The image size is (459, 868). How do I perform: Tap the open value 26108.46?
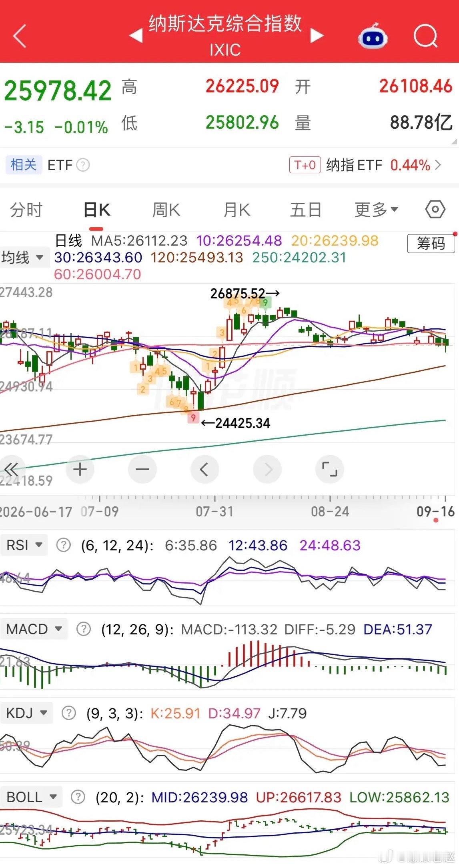416,86
